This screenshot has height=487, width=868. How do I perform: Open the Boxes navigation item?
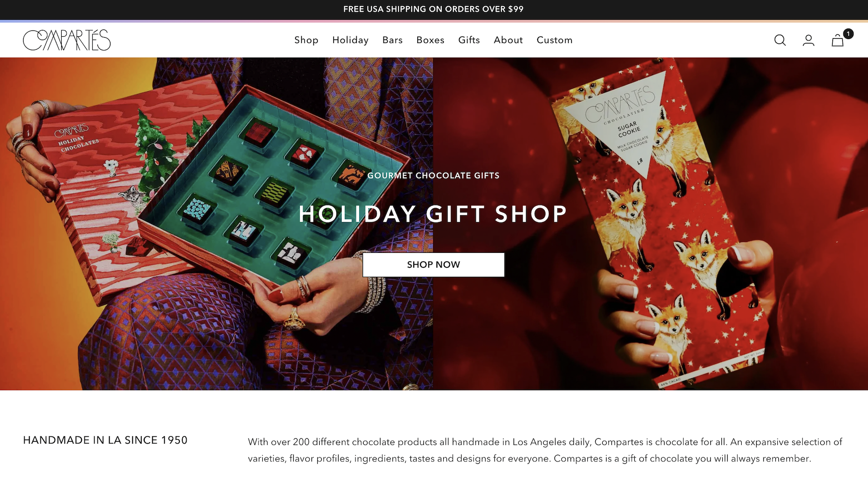click(x=431, y=40)
